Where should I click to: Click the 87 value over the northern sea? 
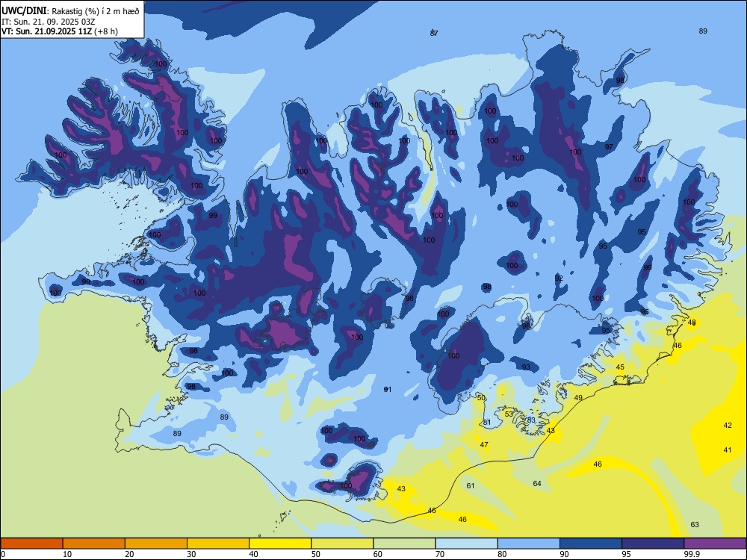click(434, 33)
